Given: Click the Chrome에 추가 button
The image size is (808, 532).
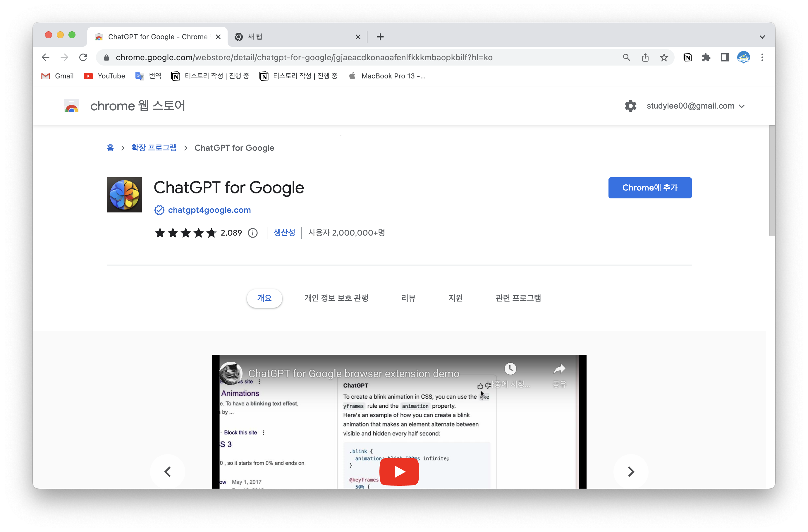Looking at the screenshot, I should pyautogui.click(x=649, y=188).
